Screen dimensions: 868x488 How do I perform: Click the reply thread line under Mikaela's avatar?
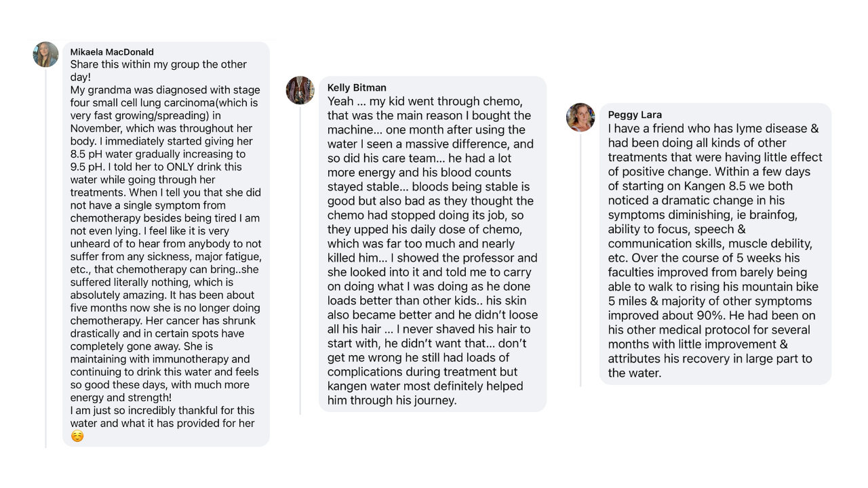pos(45,258)
